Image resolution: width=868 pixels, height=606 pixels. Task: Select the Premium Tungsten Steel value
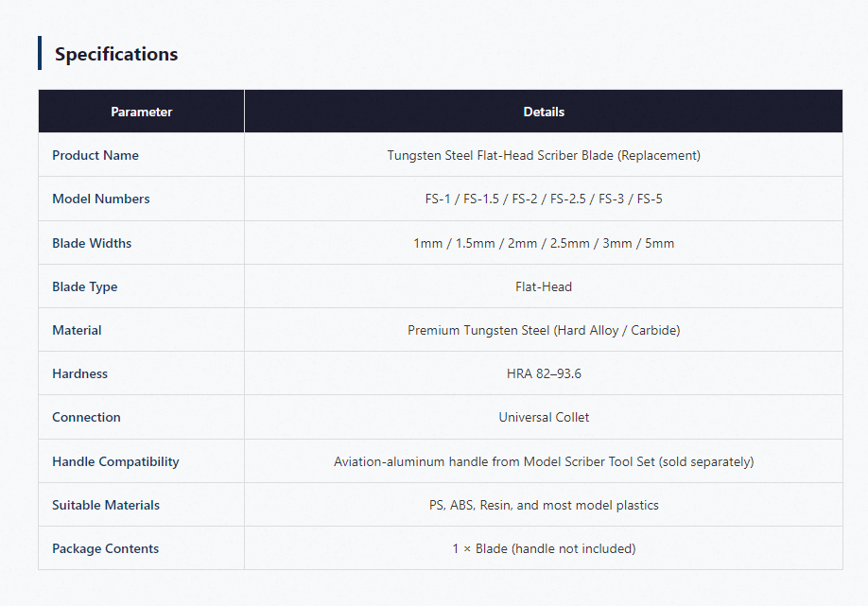[x=544, y=330]
